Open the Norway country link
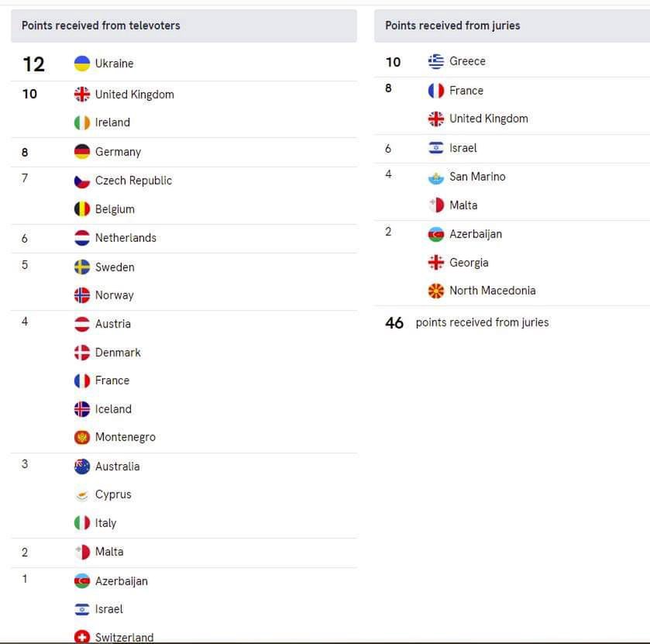The image size is (650, 644). point(114,295)
